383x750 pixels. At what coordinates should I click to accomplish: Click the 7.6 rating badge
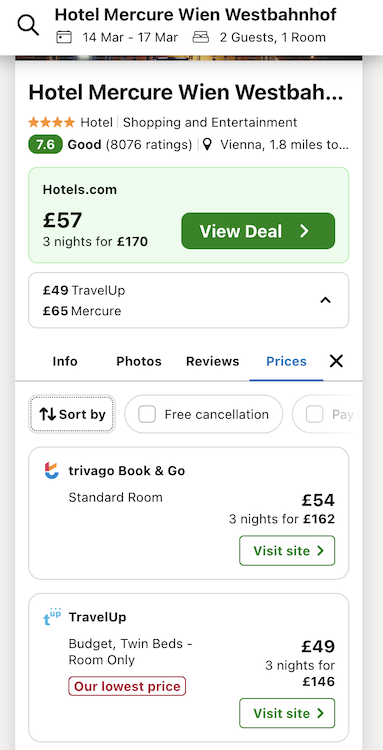pyautogui.click(x=45, y=144)
